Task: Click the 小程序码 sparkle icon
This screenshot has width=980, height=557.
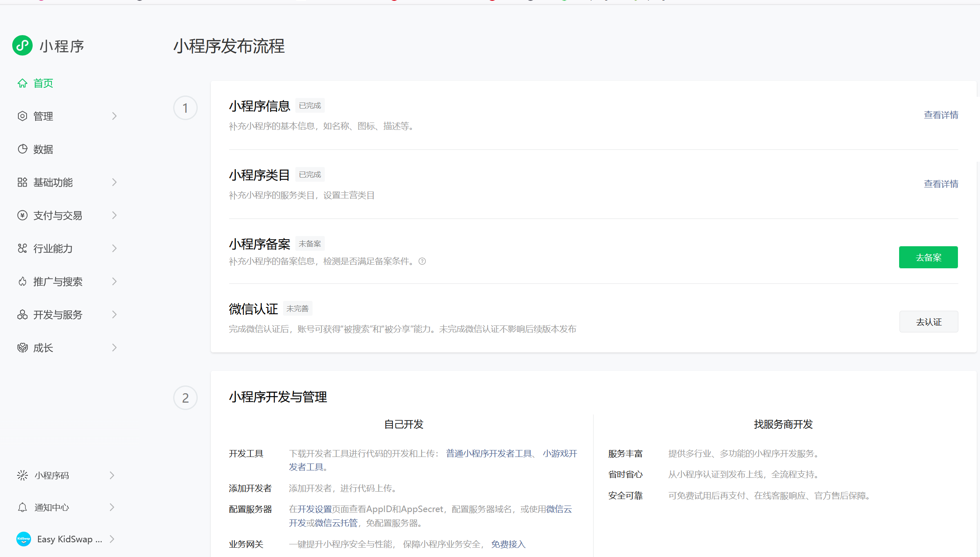Action: point(22,475)
